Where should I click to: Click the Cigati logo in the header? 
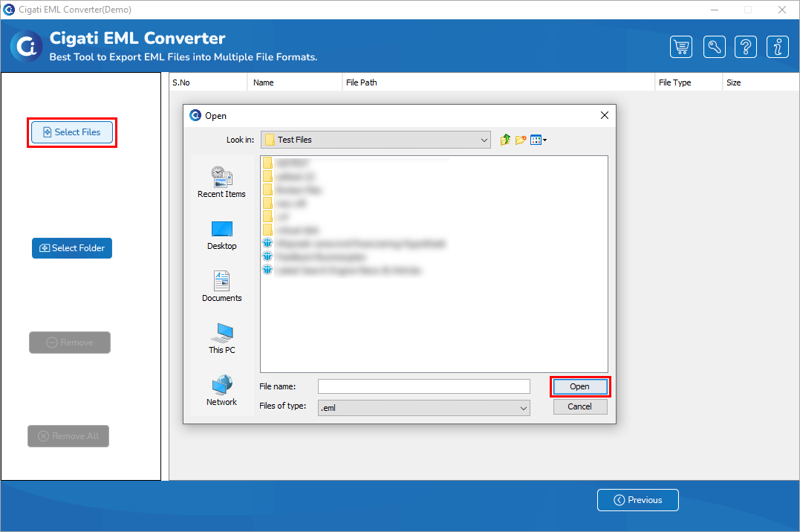(27, 47)
